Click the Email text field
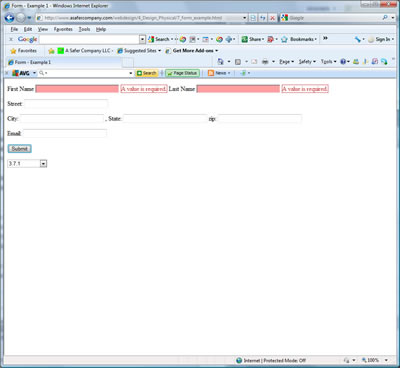The width and height of the screenshot is (400, 368). [x=65, y=133]
